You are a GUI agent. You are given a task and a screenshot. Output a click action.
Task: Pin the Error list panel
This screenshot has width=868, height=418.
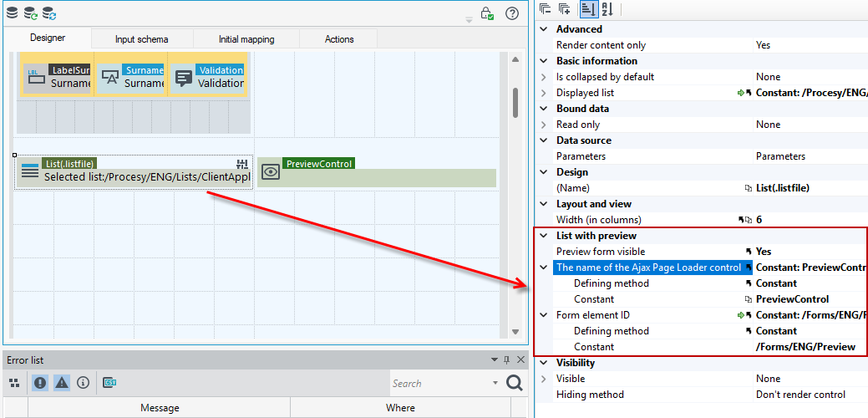[x=506, y=359]
